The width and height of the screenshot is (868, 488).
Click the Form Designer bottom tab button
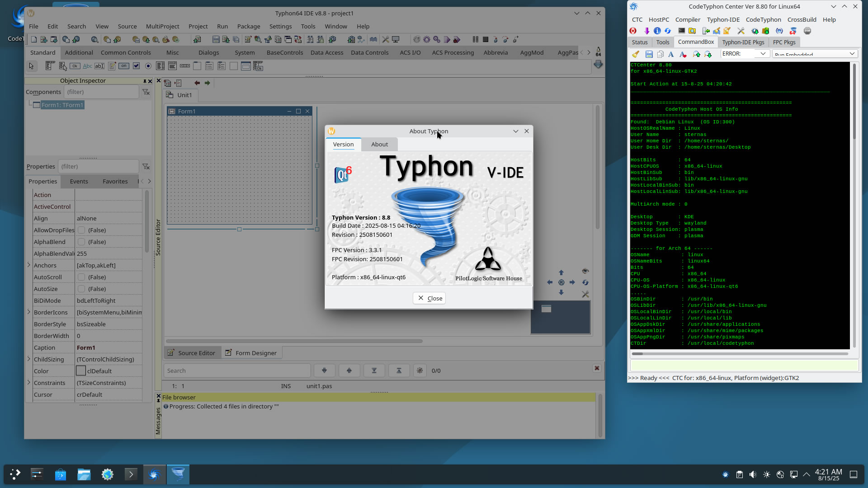tap(251, 353)
